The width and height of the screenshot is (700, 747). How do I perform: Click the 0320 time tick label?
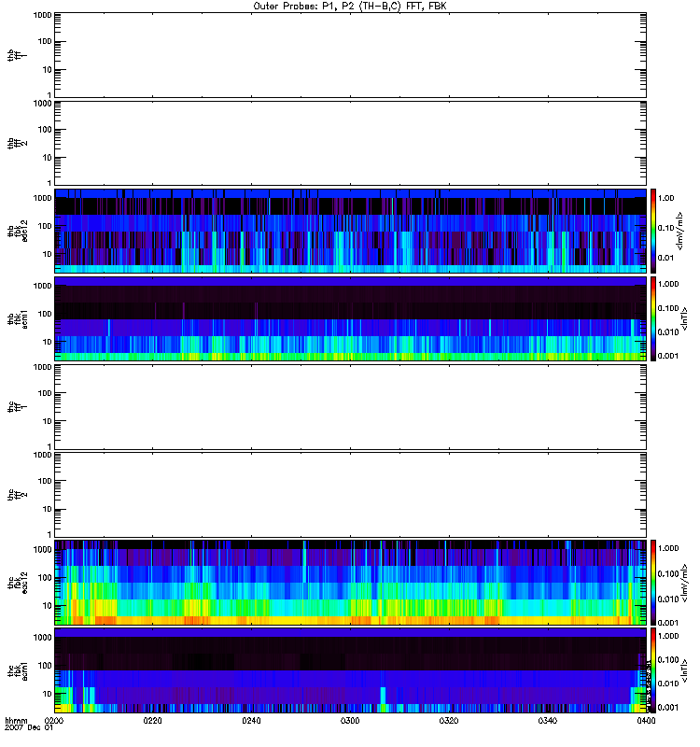pyautogui.click(x=449, y=722)
